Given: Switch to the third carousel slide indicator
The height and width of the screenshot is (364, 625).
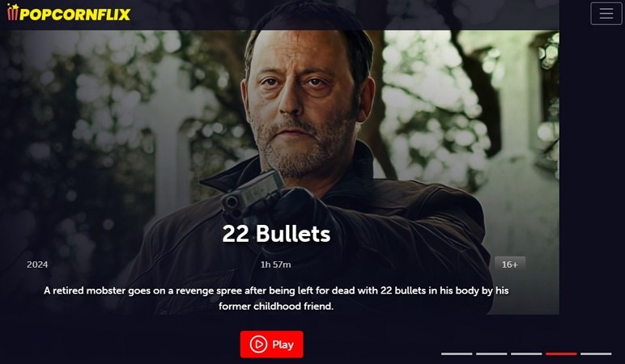Looking at the screenshot, I should (526, 353).
